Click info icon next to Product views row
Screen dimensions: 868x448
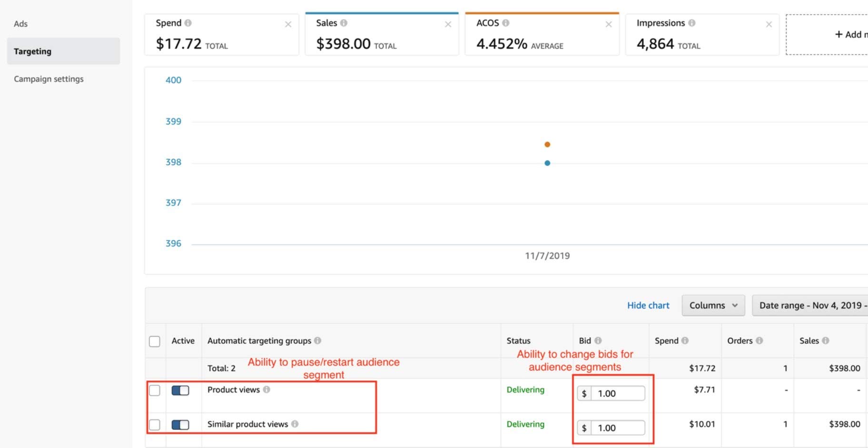coord(266,390)
